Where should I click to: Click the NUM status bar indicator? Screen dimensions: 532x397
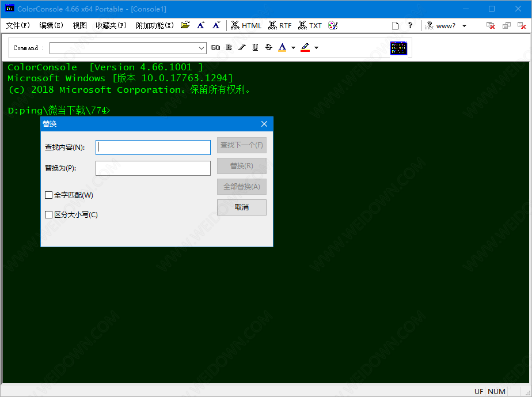coord(496,392)
